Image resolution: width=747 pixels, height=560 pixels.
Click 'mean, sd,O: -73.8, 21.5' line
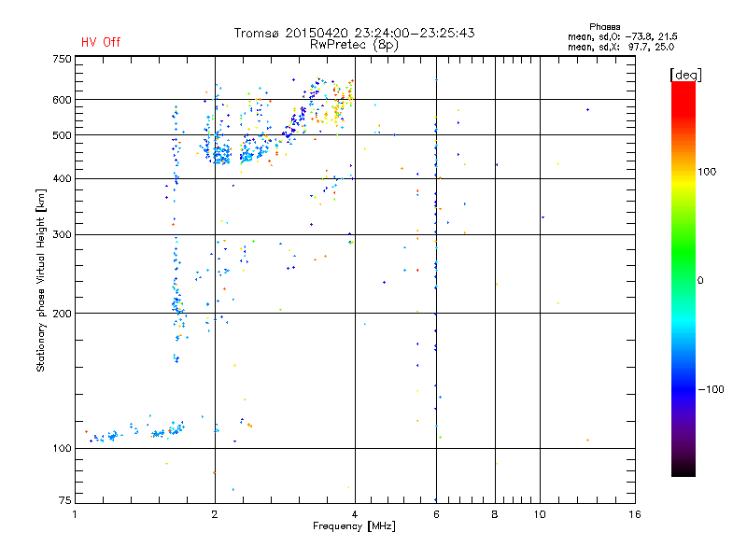tap(622, 36)
